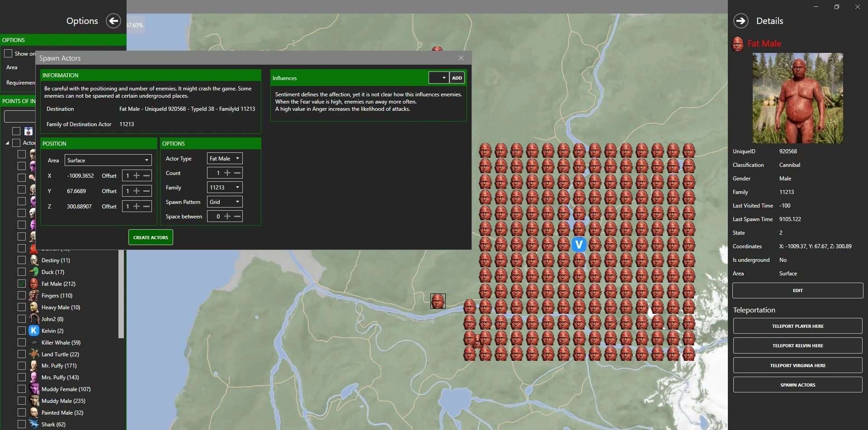Image resolution: width=868 pixels, height=430 pixels.
Task: Collapse the Details panel with the forward arrow
Action: (741, 21)
